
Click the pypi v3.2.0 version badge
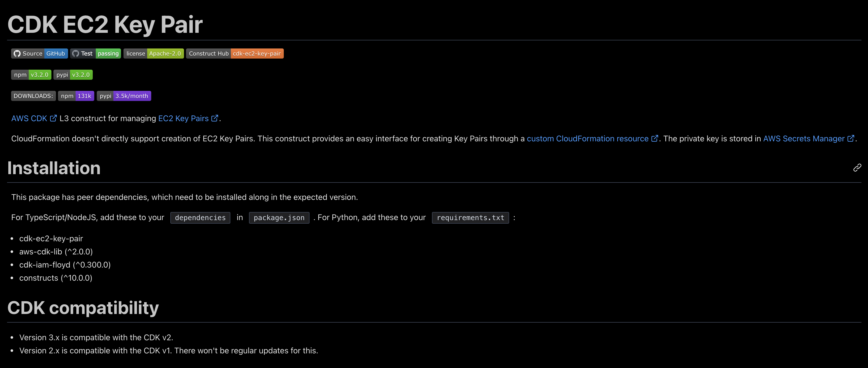click(x=73, y=74)
